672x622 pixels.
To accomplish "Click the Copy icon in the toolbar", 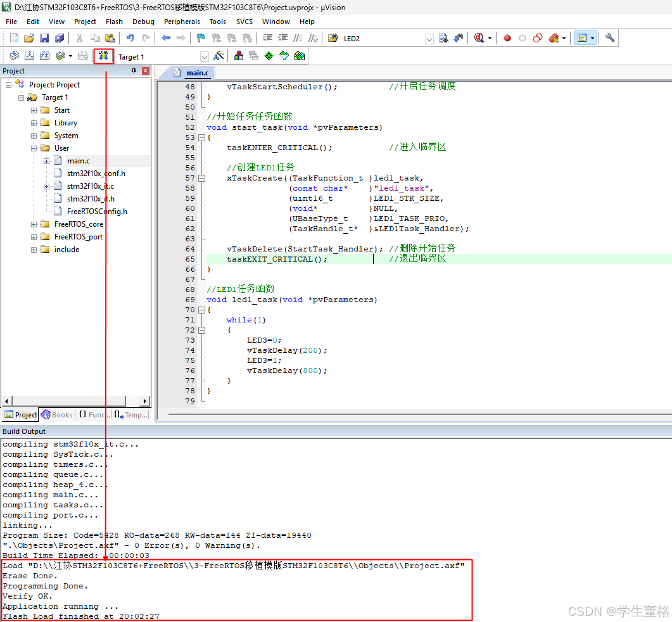I will 95,38.
